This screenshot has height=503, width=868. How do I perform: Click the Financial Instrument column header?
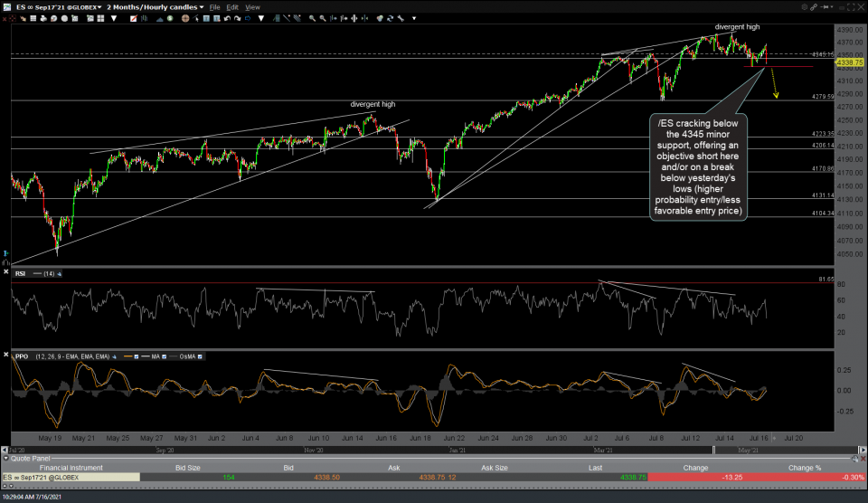71,468
